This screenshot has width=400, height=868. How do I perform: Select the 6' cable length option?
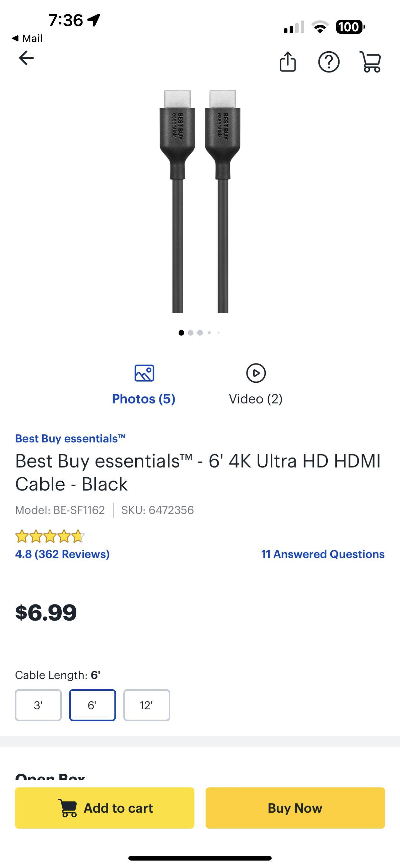(92, 705)
